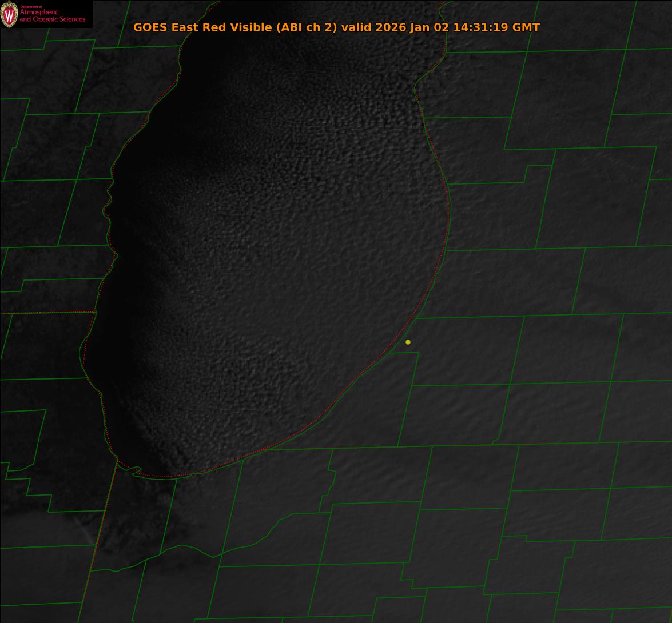The height and width of the screenshot is (623, 672).
Task: Click the small harbor notch on southern shore
Action: click(x=135, y=470)
